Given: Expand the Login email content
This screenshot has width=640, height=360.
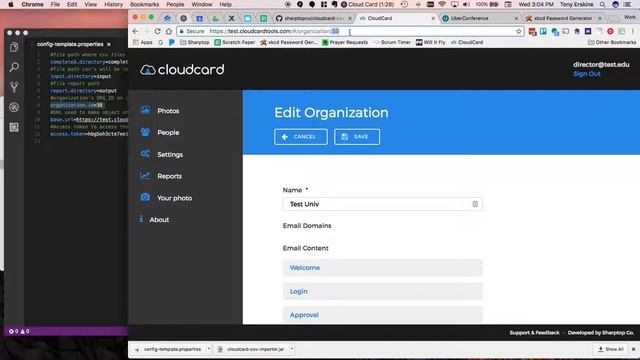Looking at the screenshot, I should [382, 291].
